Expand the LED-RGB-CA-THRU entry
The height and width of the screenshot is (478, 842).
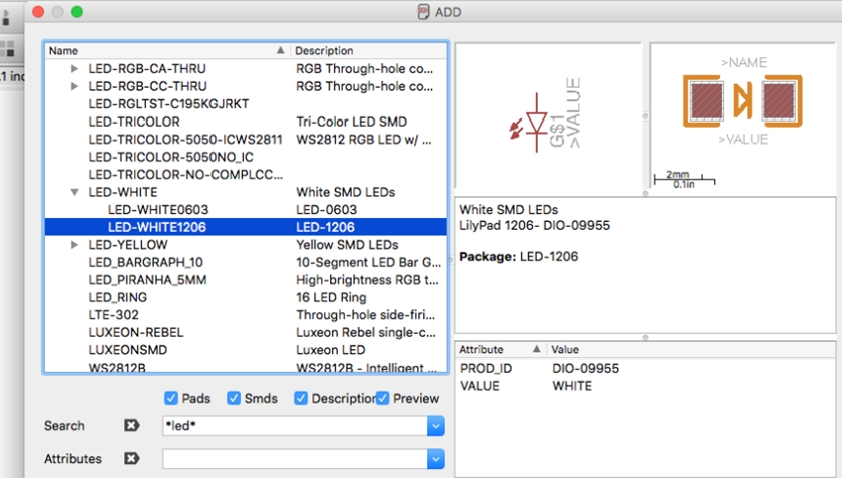(75, 68)
